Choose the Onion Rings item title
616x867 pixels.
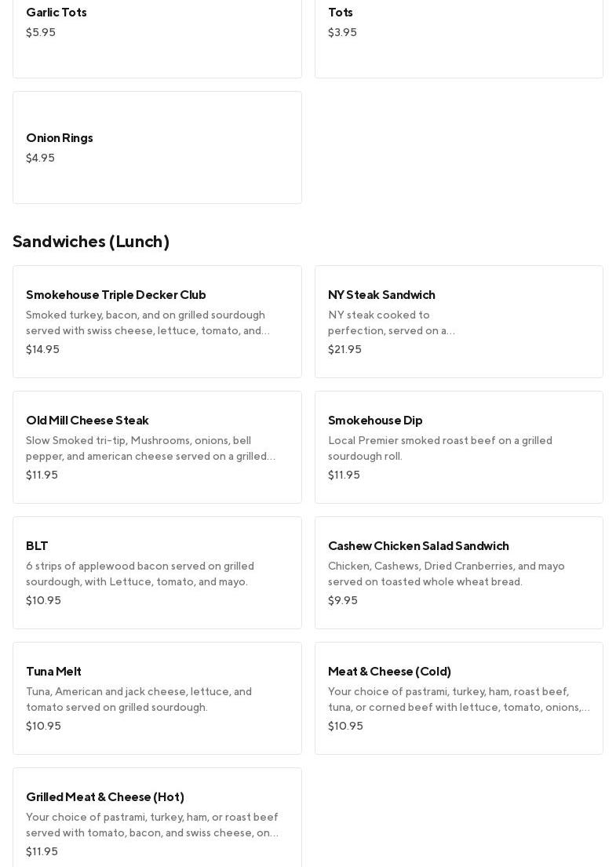60,138
